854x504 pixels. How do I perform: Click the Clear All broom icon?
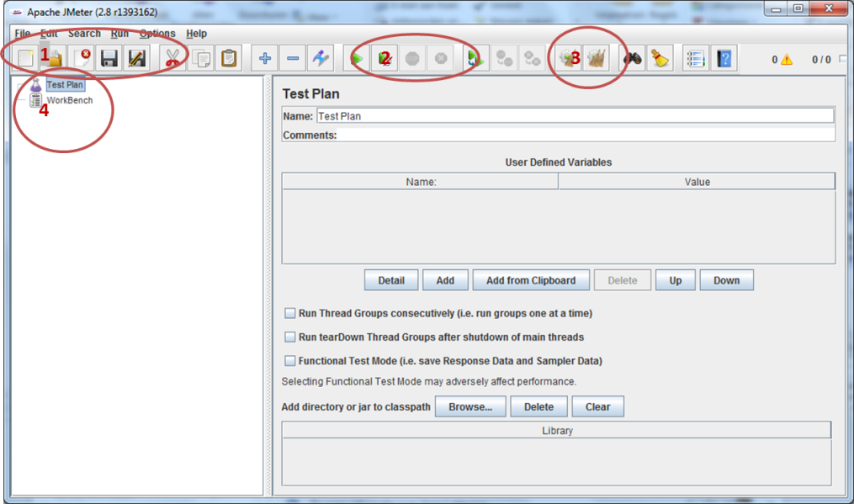coord(596,58)
